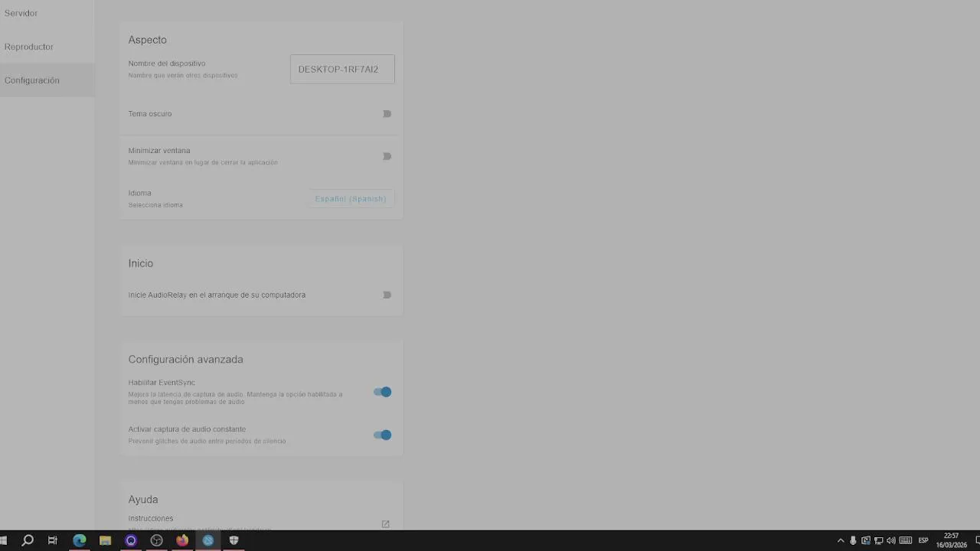980x551 pixels.
Task: Launch Microsoft Edge from the taskbar
Action: click(80, 540)
